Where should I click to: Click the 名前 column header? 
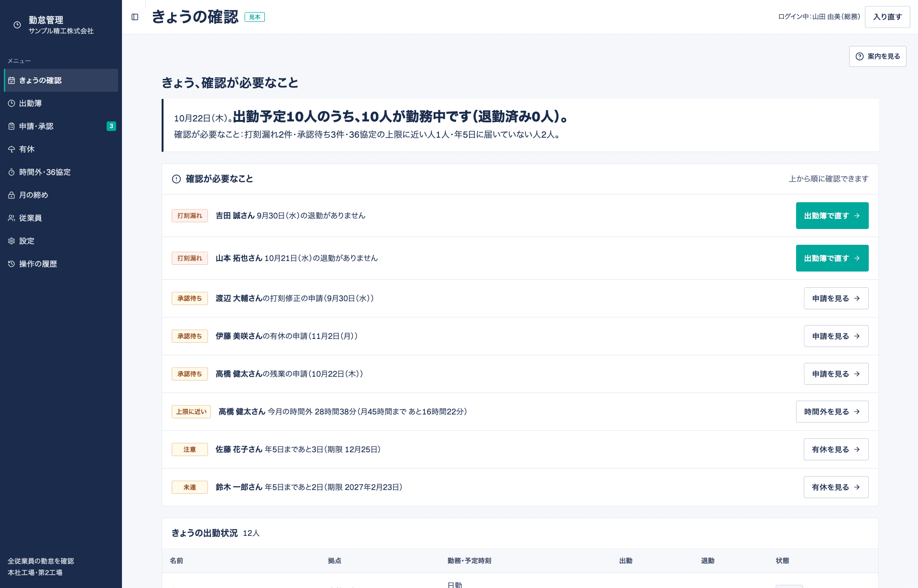[x=176, y=561]
